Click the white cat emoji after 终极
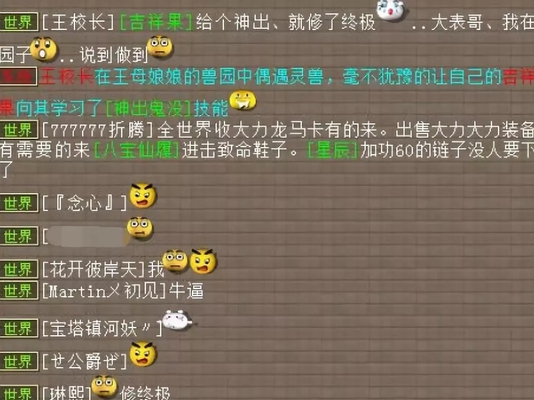 click(390, 11)
